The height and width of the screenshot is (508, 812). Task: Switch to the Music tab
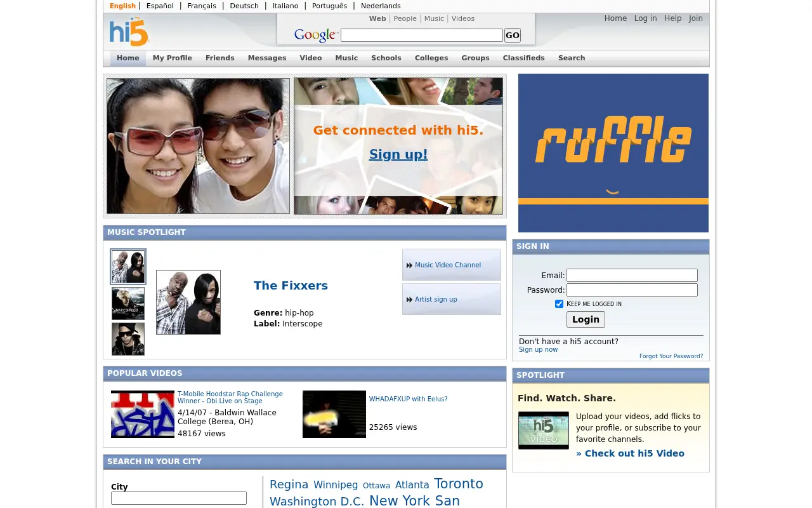point(346,58)
